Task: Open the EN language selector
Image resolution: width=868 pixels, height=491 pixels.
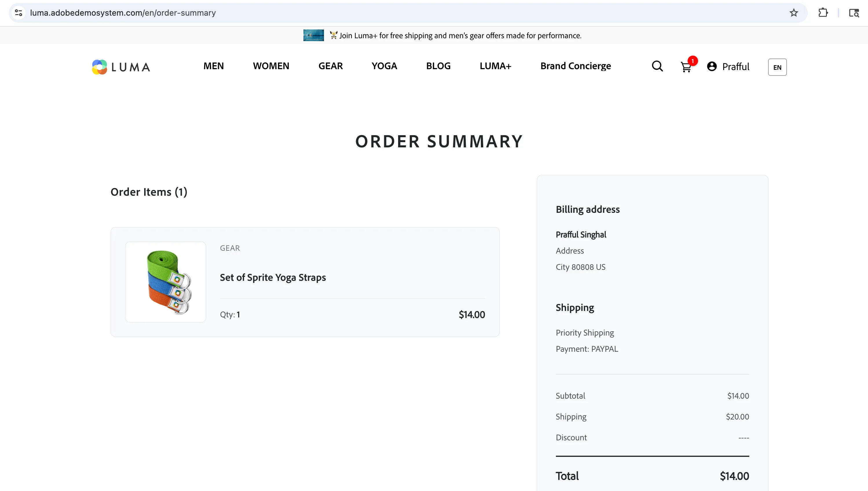Action: pyautogui.click(x=777, y=67)
